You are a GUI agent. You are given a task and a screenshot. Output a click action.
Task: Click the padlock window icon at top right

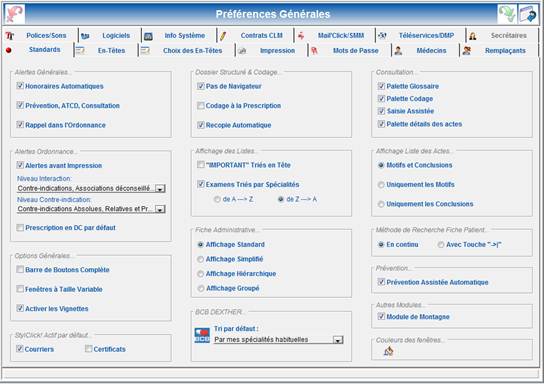point(528,14)
